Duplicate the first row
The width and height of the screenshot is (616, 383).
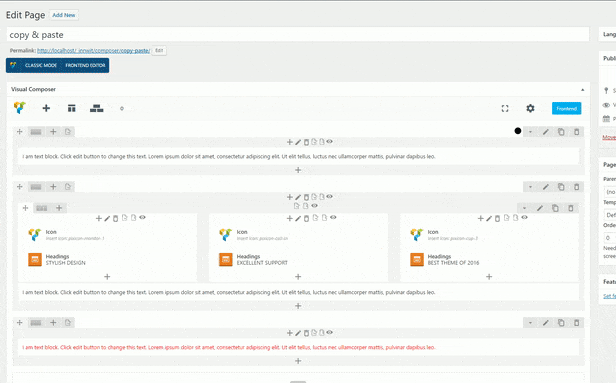pos(561,132)
